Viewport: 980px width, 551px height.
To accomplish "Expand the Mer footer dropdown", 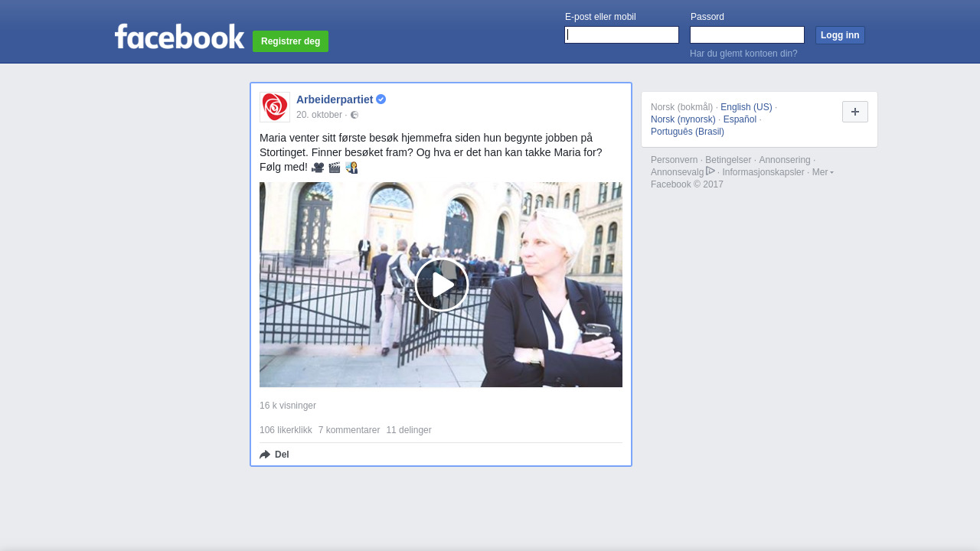I will [823, 172].
